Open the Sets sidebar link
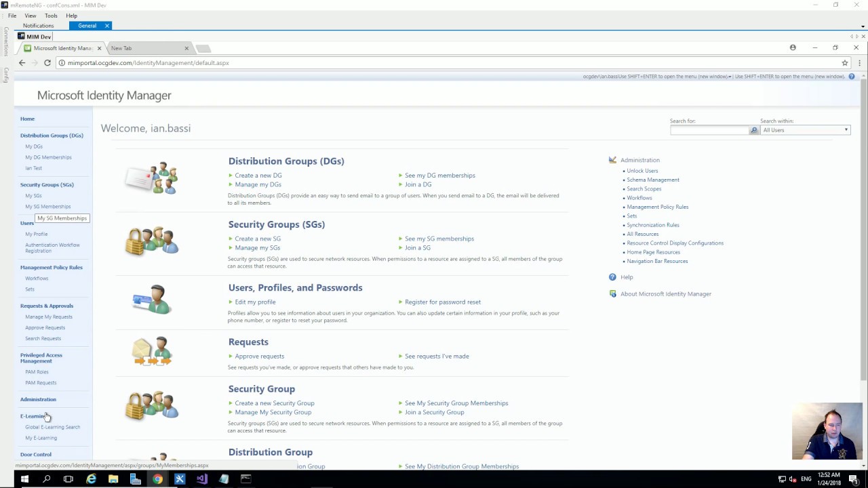The height and width of the screenshot is (488, 868). [30, 289]
